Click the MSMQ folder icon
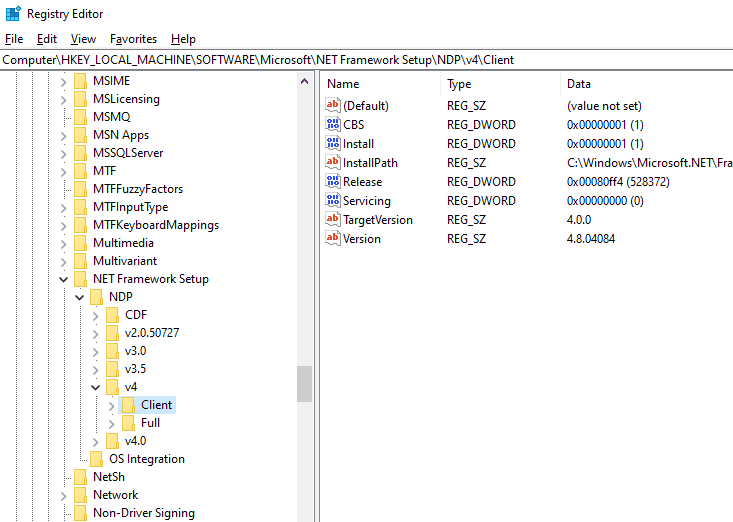The image size is (733, 522). [x=81, y=117]
